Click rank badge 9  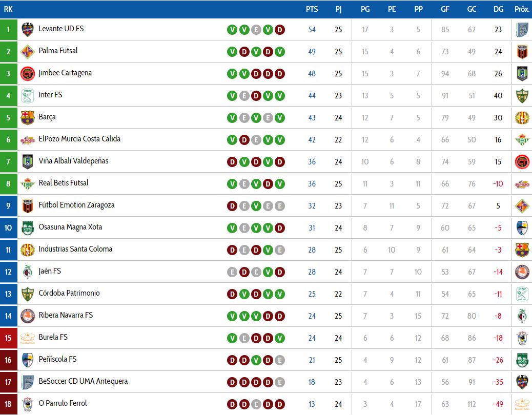[x=9, y=206]
